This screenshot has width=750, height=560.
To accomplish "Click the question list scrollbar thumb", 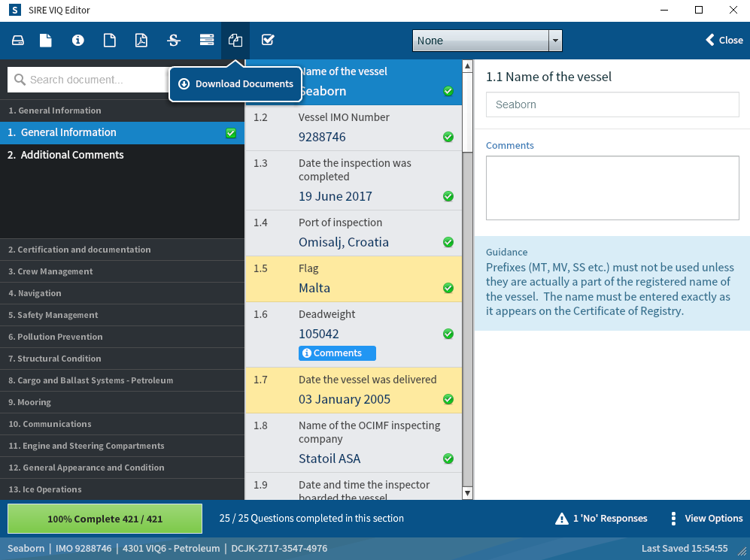I will pos(468,113).
